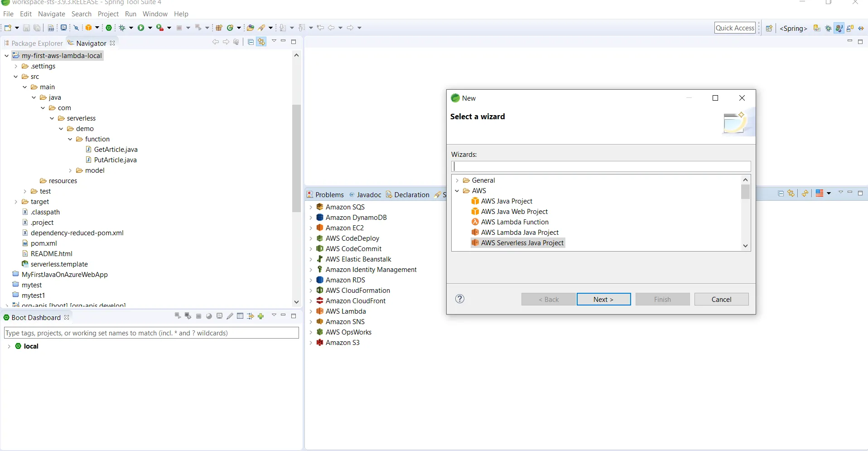The image size is (868, 451).
Task: Open the Window menu
Action: (x=155, y=14)
